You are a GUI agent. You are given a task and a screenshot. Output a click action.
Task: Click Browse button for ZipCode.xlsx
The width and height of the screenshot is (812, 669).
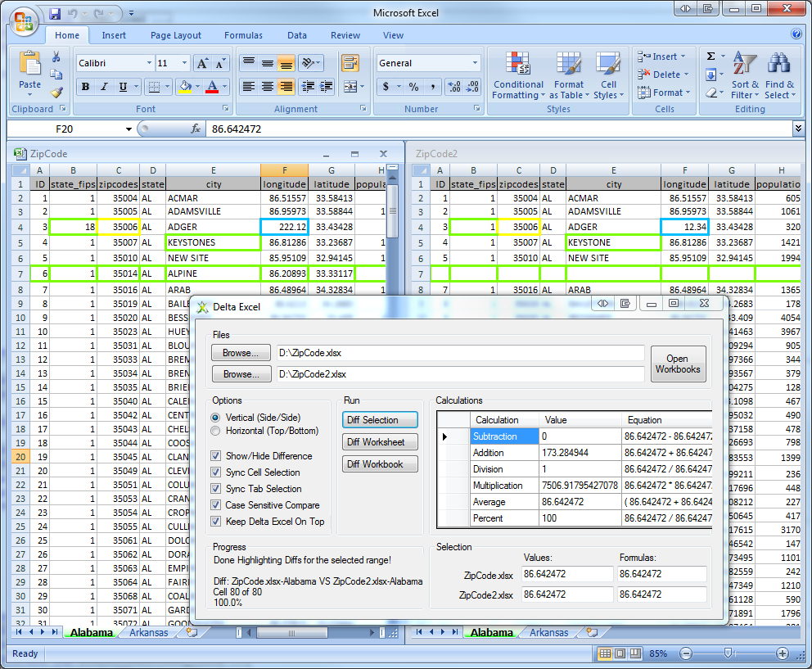pyautogui.click(x=241, y=353)
